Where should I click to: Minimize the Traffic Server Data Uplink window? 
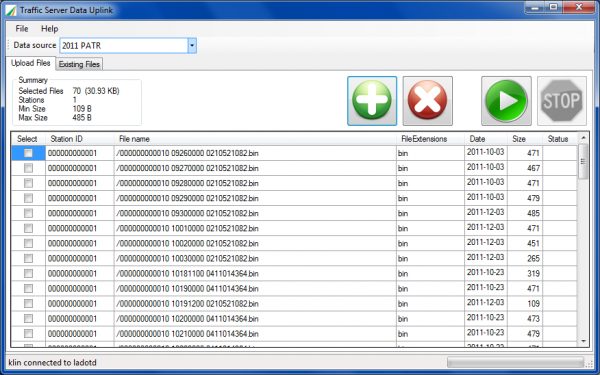click(x=535, y=7)
